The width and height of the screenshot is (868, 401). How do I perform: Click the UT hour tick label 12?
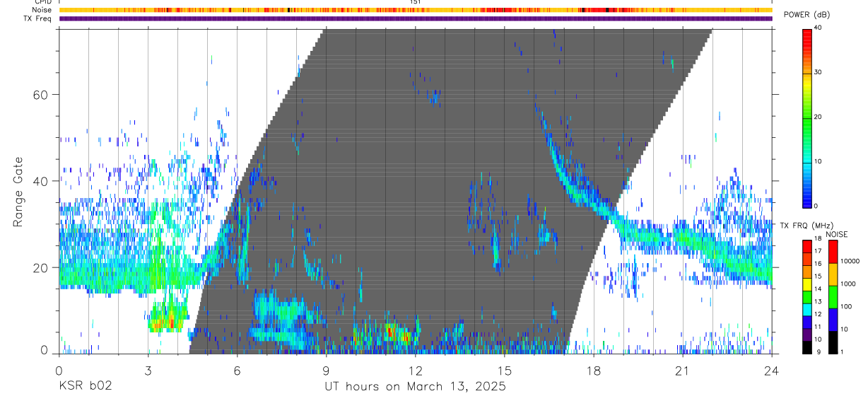416,371
